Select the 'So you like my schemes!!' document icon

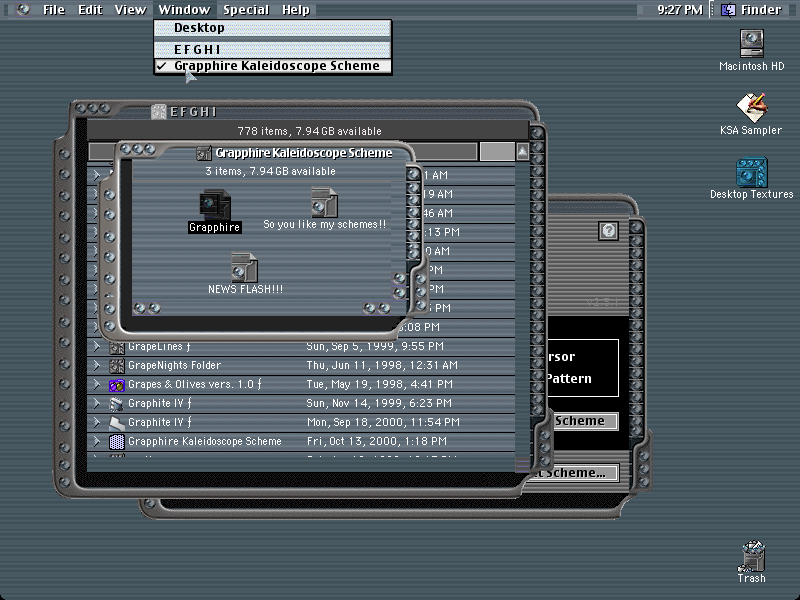[324, 203]
